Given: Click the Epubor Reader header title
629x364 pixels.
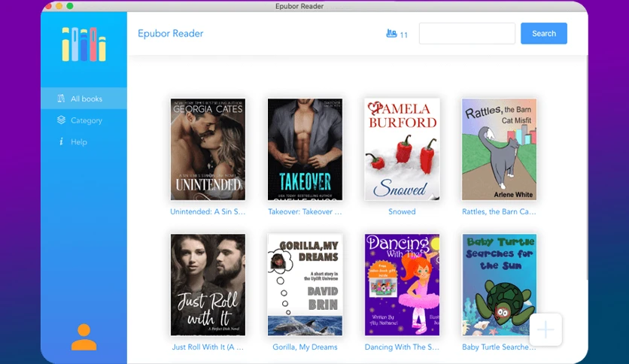Looking at the screenshot, I should coord(171,33).
